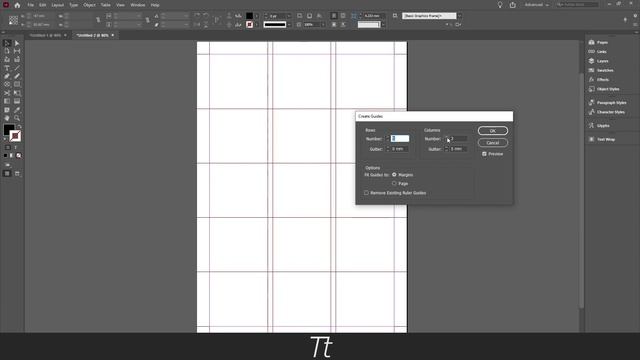This screenshot has height=360, width=640.
Task: Open the Links panel
Action: tap(598, 52)
